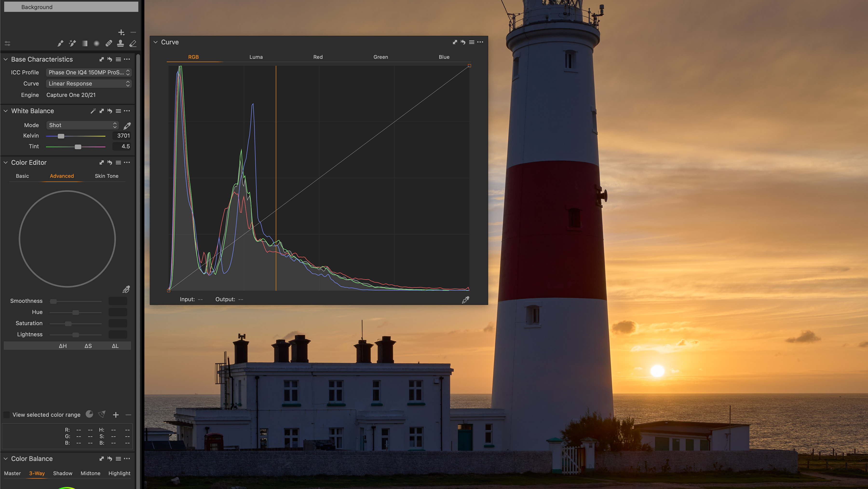This screenshot has height=489, width=868.
Task: Select the Blue channel tab in Curve
Action: (x=444, y=57)
